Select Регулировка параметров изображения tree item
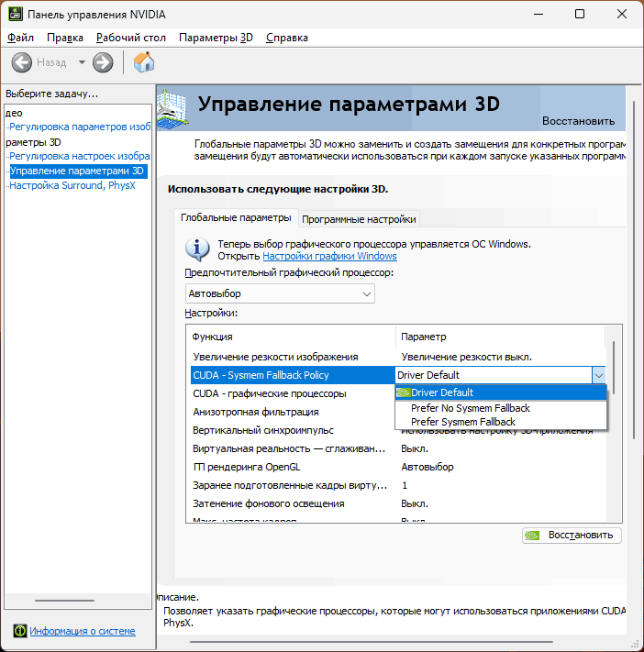644x652 pixels. point(80,127)
